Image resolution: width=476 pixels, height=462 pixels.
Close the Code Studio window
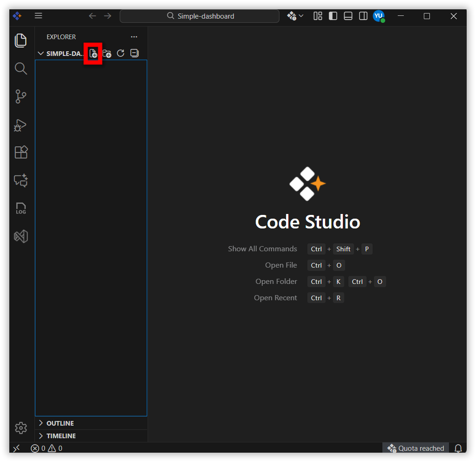(453, 16)
